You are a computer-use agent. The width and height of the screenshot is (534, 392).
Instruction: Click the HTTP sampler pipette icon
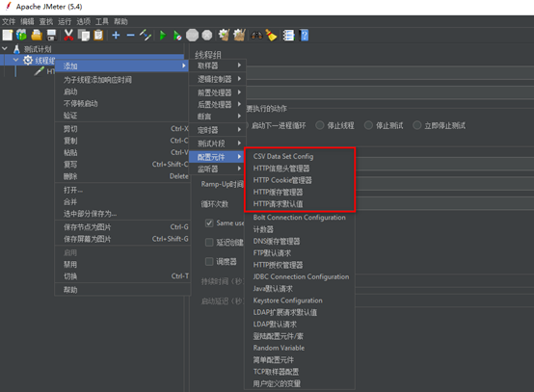coord(40,70)
